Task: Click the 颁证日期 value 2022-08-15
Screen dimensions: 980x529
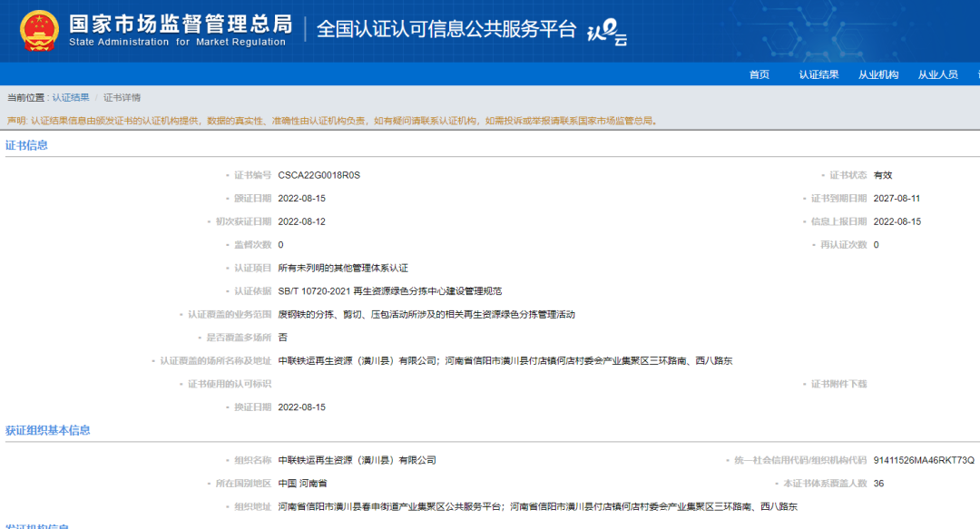Action: pyautogui.click(x=302, y=198)
